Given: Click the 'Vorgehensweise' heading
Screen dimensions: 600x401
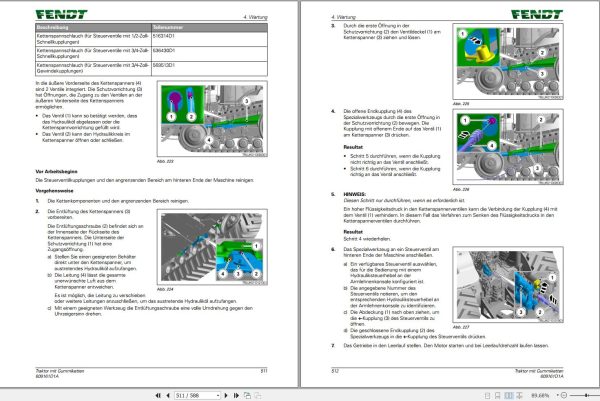Looking at the screenshot, I should 54,191.
